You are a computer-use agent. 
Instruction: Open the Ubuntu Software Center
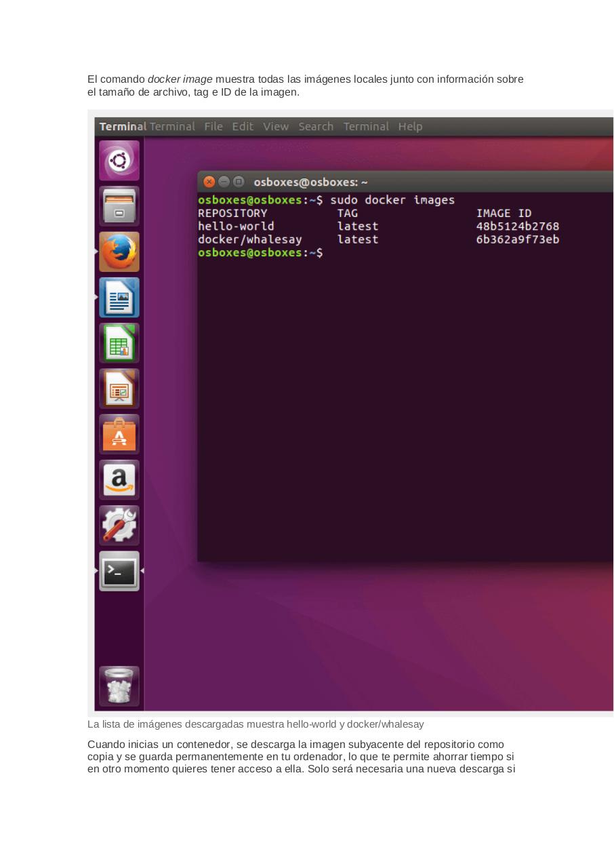pyautogui.click(x=119, y=434)
